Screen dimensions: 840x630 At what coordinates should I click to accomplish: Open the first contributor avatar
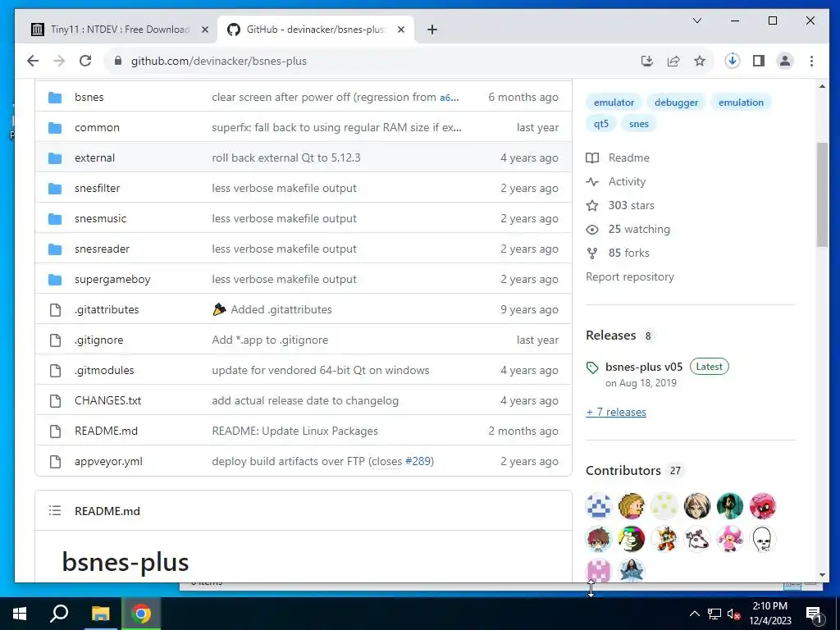[x=598, y=505]
